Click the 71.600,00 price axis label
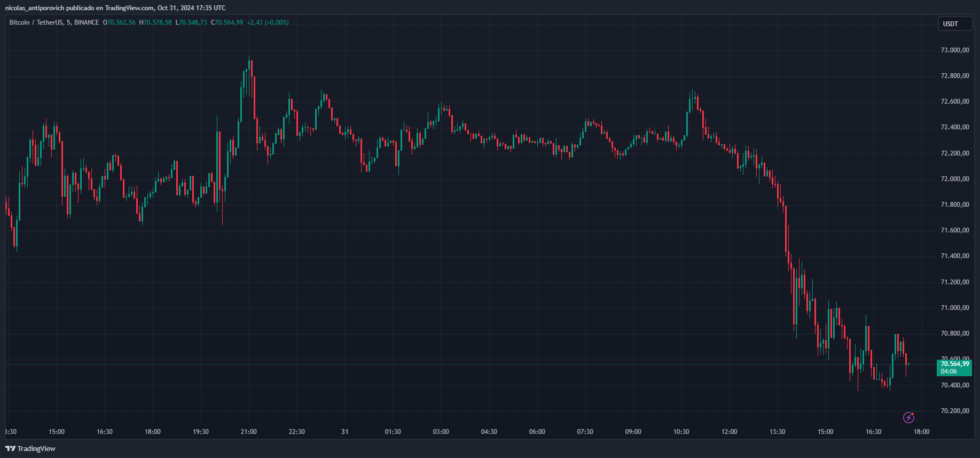The image size is (980, 458). tap(955, 230)
